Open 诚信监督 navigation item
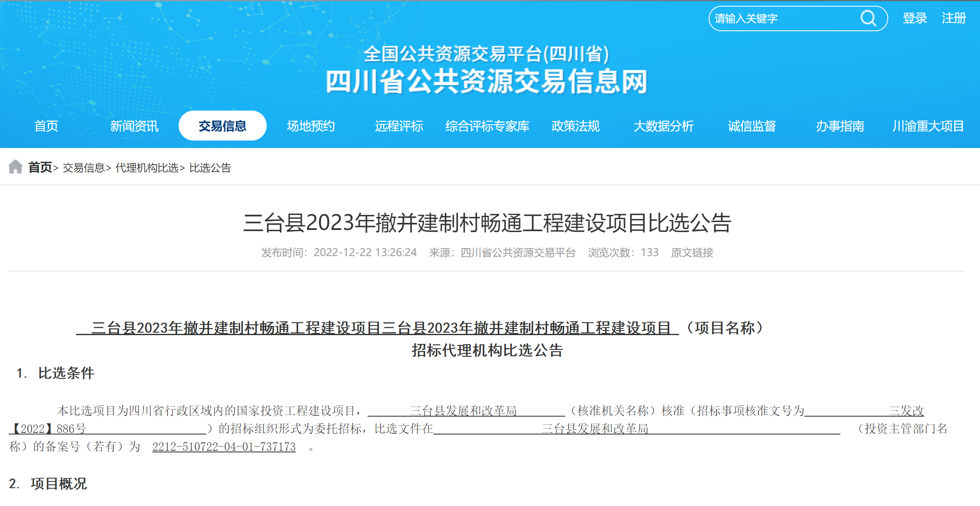This screenshot has width=980, height=506. [x=752, y=126]
